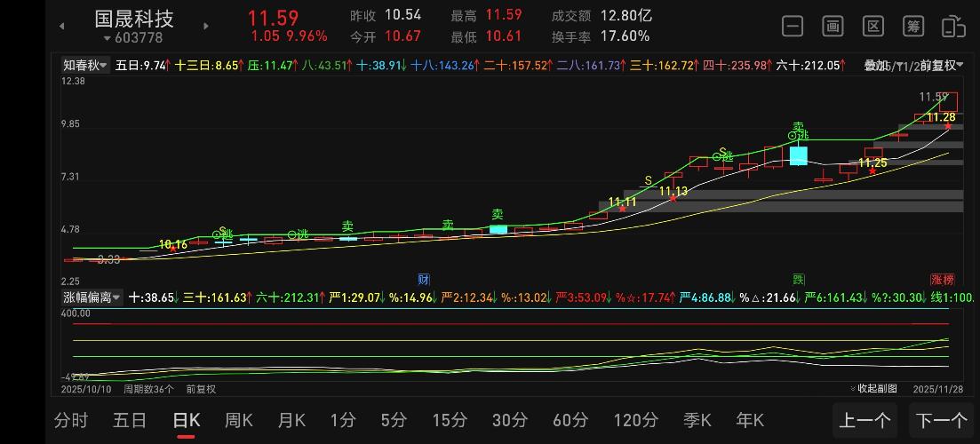Select the 月K monthly tab
Image resolution: width=980 pixels, height=444 pixels.
(x=291, y=420)
